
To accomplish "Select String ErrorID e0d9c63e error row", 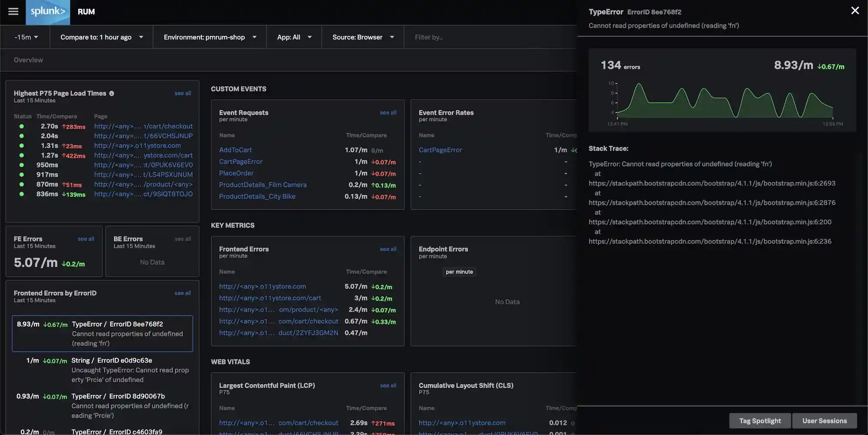I will tap(102, 370).
